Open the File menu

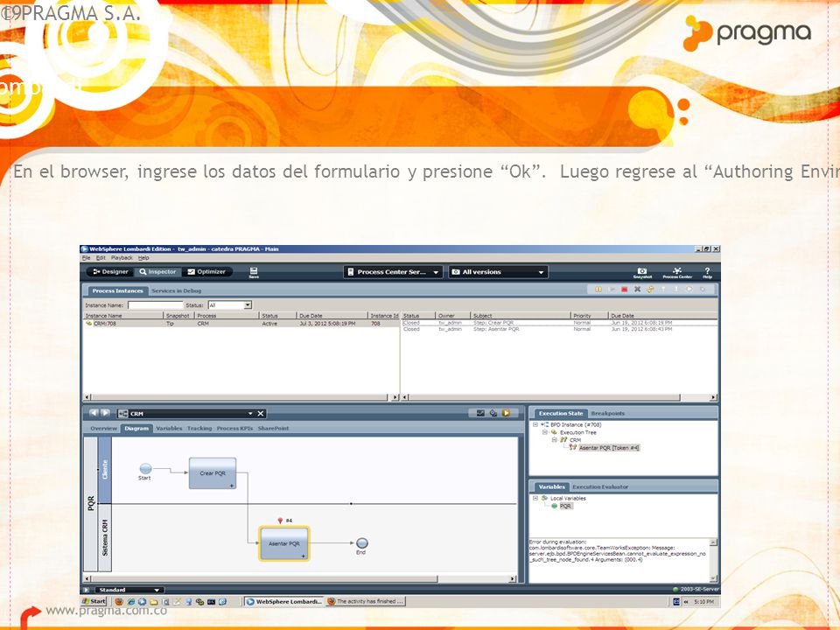[x=87, y=257]
